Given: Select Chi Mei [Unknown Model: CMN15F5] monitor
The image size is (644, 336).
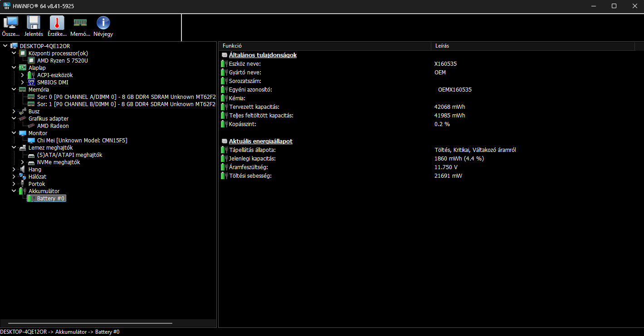Looking at the screenshot, I should point(82,140).
